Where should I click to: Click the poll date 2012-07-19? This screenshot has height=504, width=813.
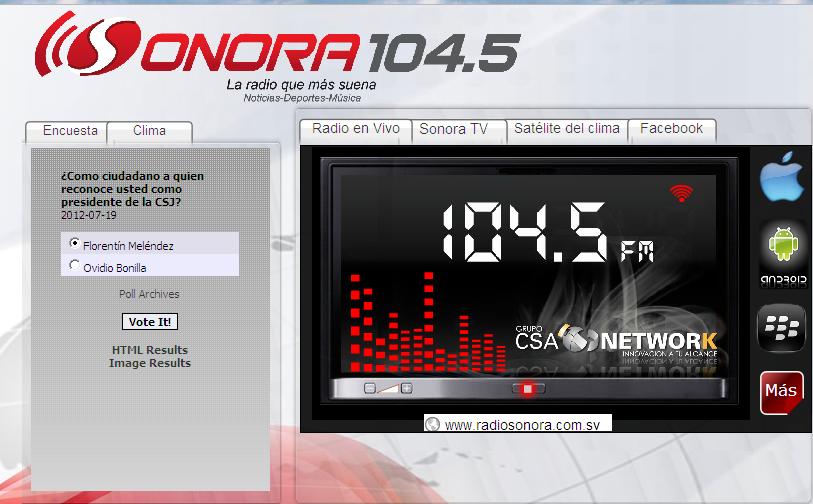[x=89, y=215]
